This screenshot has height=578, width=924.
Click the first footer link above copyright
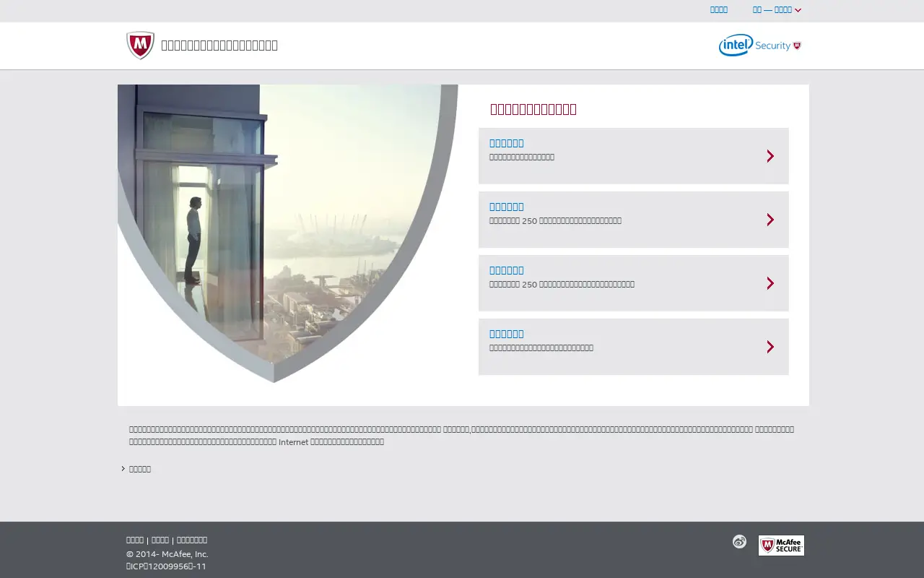(x=135, y=540)
